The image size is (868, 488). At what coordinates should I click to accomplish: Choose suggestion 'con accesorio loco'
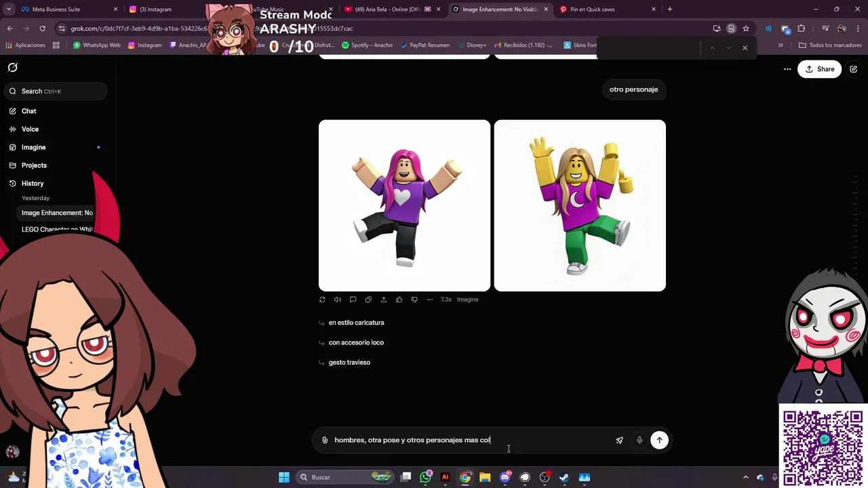[356, 342]
